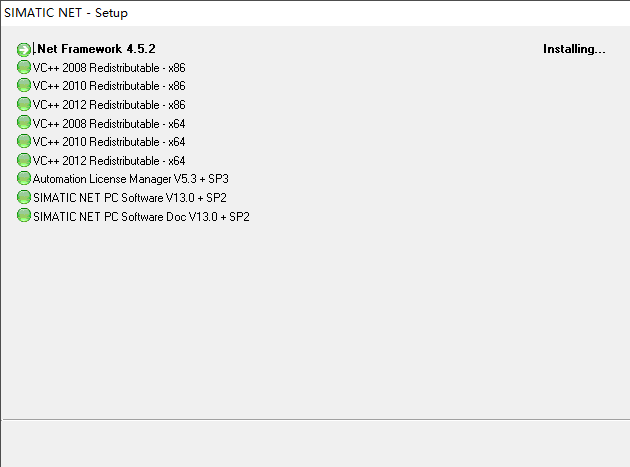The height and width of the screenshot is (467, 630).
Task: Click the Installing... status text
Action: (574, 49)
